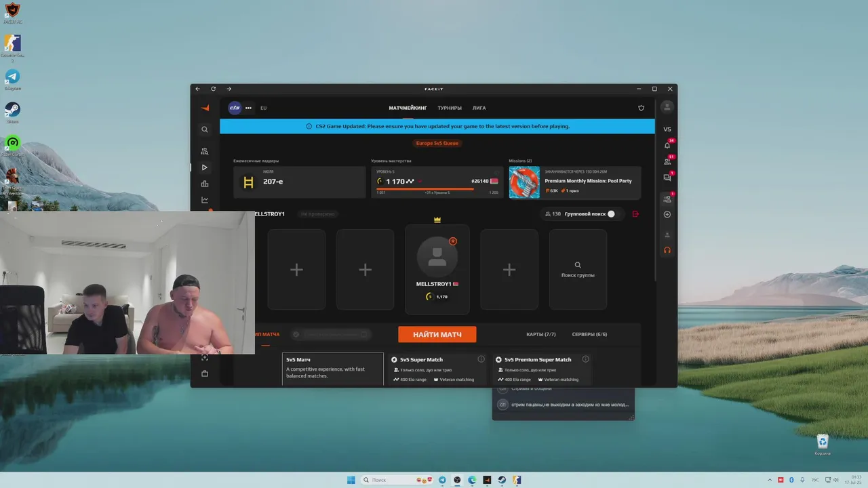
Task: Click the ТИП МАТЧА tab
Action: [266, 334]
